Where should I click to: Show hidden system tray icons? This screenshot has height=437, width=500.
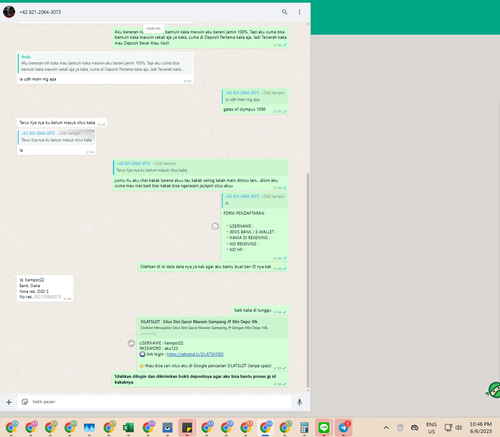(x=386, y=427)
